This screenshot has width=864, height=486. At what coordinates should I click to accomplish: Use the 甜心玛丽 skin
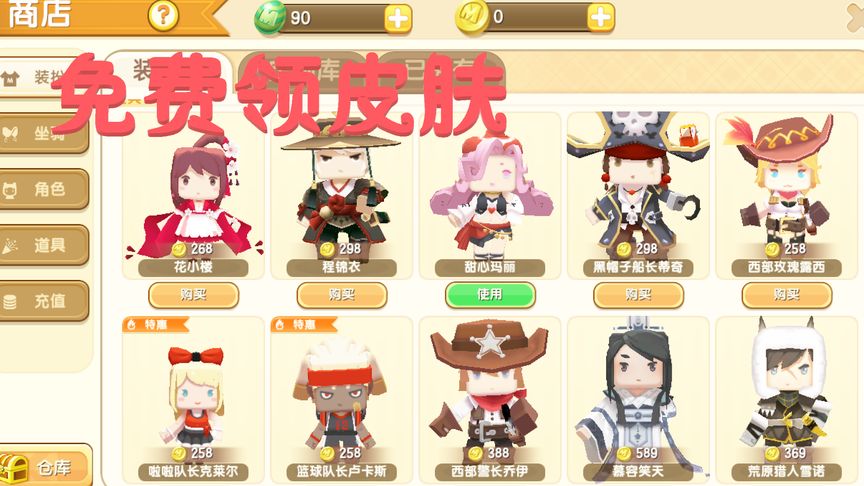[490, 295]
